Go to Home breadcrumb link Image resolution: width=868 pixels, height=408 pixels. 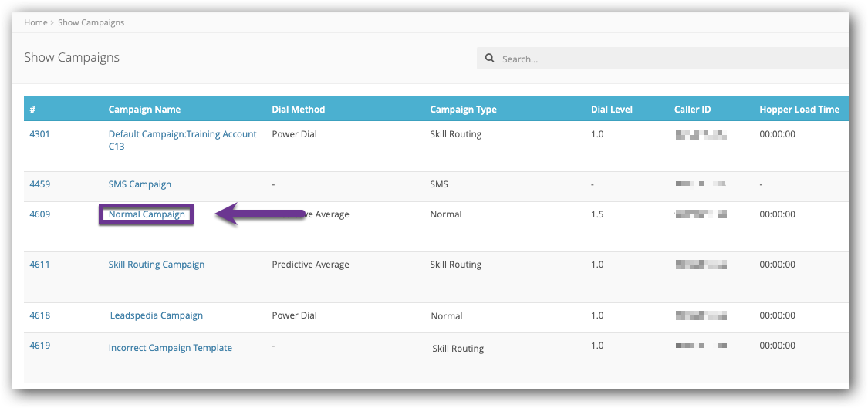(35, 22)
